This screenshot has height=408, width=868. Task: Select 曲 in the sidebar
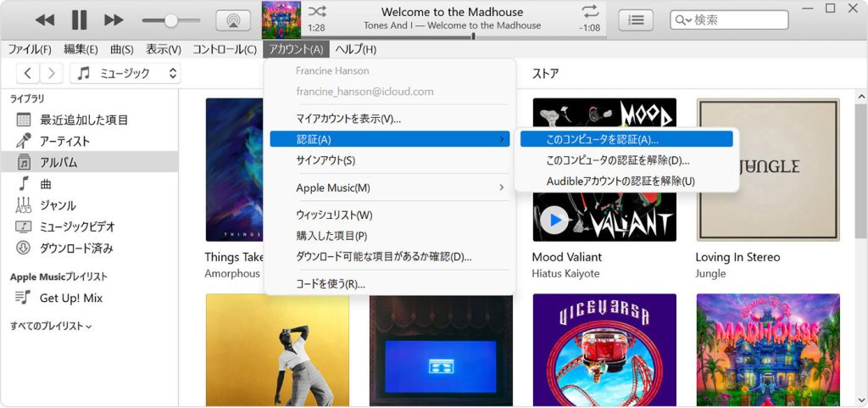tap(90, 184)
